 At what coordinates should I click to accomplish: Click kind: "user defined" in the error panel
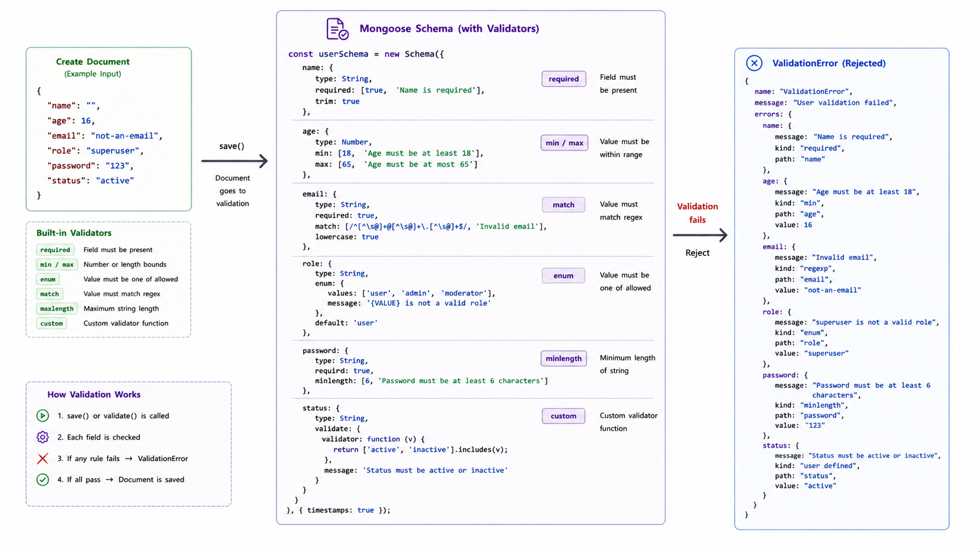[817, 466]
